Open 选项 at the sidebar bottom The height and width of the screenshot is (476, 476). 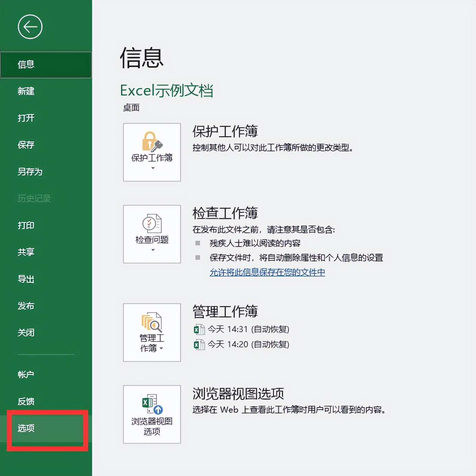pyautogui.click(x=46, y=428)
